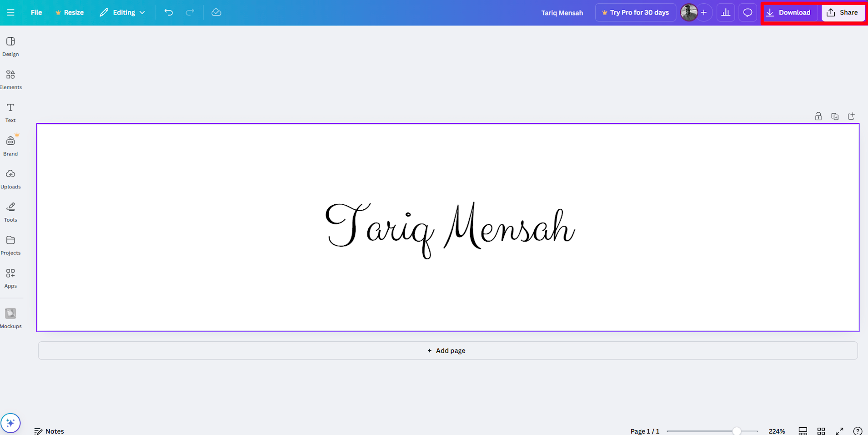Viewport: 868px width, 435px height.
Task: Add collaborators with the plus icon
Action: pos(704,12)
